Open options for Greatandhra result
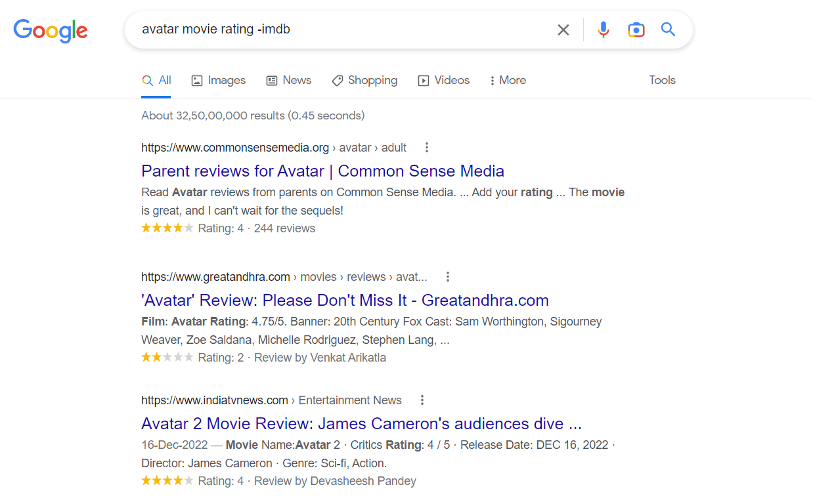Screen dimensions: 813x504 point(448,276)
